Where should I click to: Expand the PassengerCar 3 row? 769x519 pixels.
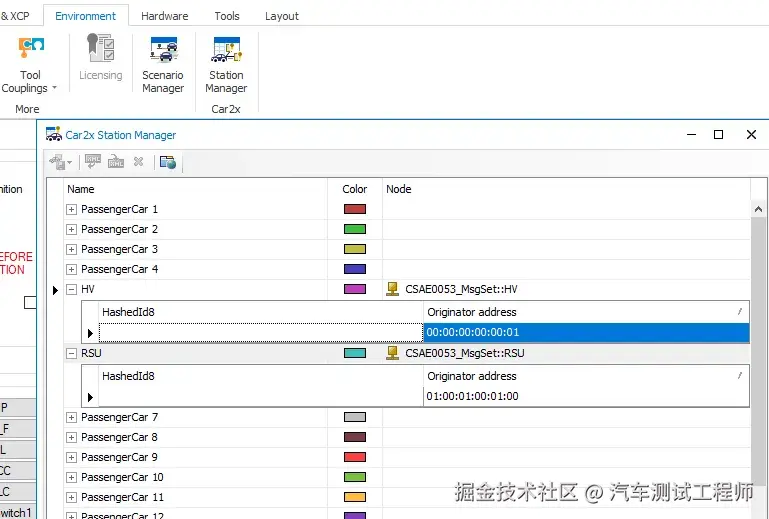(x=72, y=250)
